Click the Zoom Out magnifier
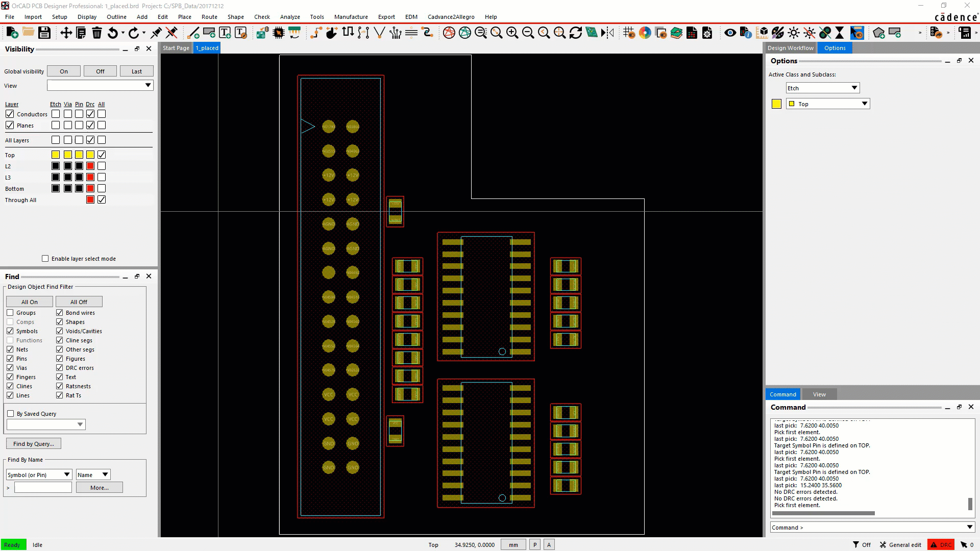This screenshot has width=980, height=551. pos(528,33)
